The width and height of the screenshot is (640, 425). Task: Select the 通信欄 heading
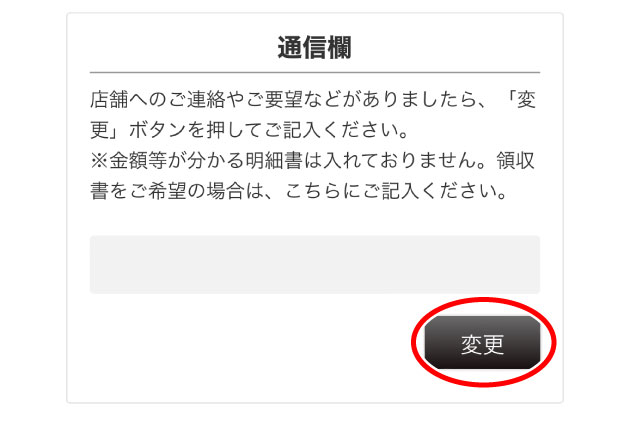tap(315, 48)
